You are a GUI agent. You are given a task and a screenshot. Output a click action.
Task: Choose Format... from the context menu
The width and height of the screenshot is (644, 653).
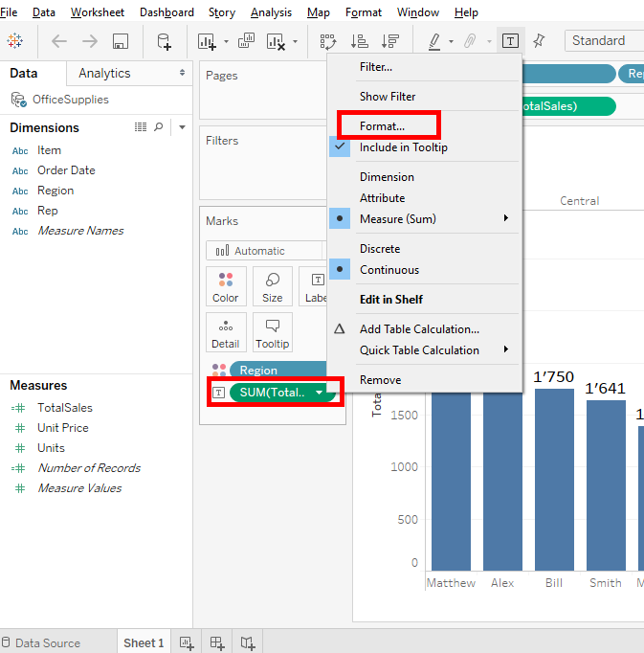[x=382, y=125]
